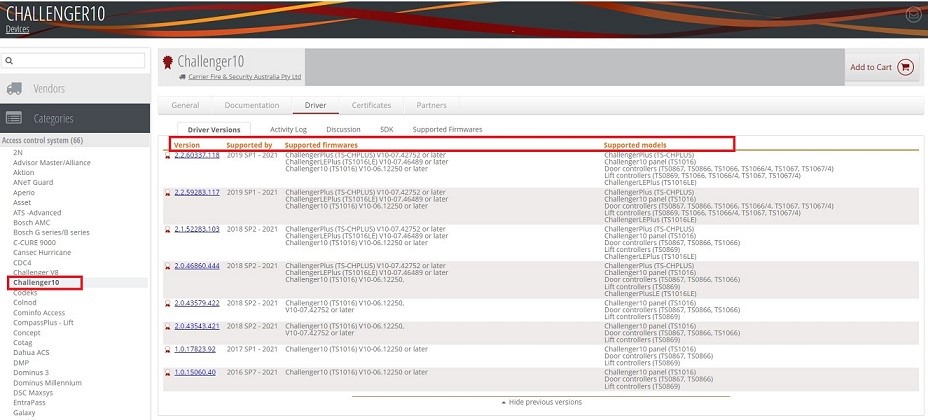This screenshot has height=420, width=928.
Task: Select Bosch AMC in the list
Action: tap(32, 223)
